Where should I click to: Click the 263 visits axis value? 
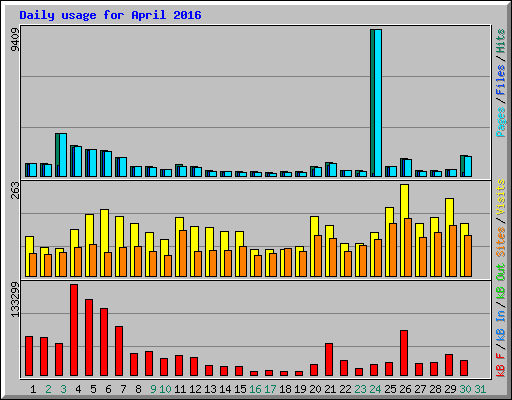pos(15,190)
